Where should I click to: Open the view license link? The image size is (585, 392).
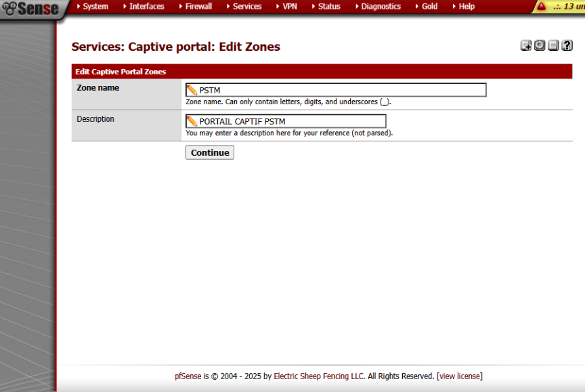point(460,376)
